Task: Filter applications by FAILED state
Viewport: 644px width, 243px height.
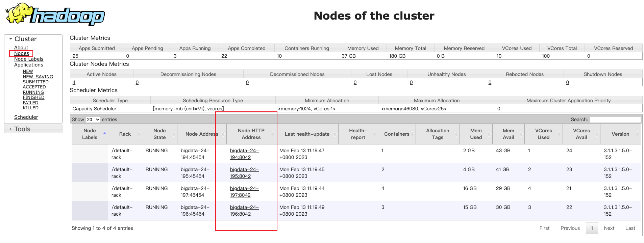Action: (30, 103)
